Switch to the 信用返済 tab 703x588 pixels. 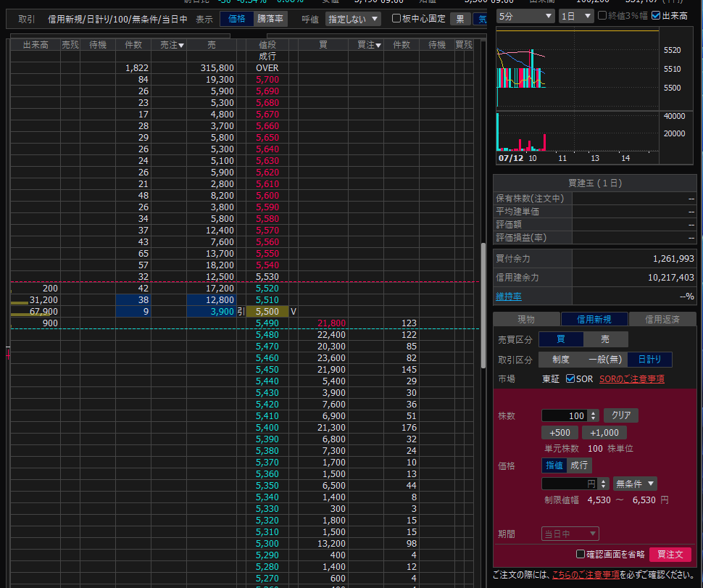coord(662,319)
